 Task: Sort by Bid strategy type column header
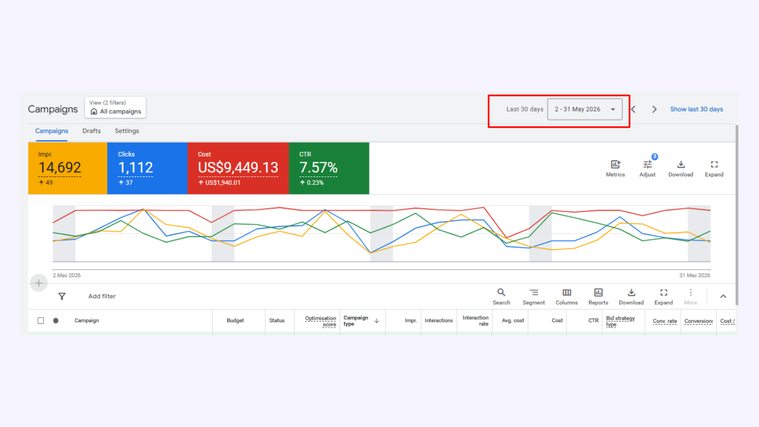coord(620,321)
